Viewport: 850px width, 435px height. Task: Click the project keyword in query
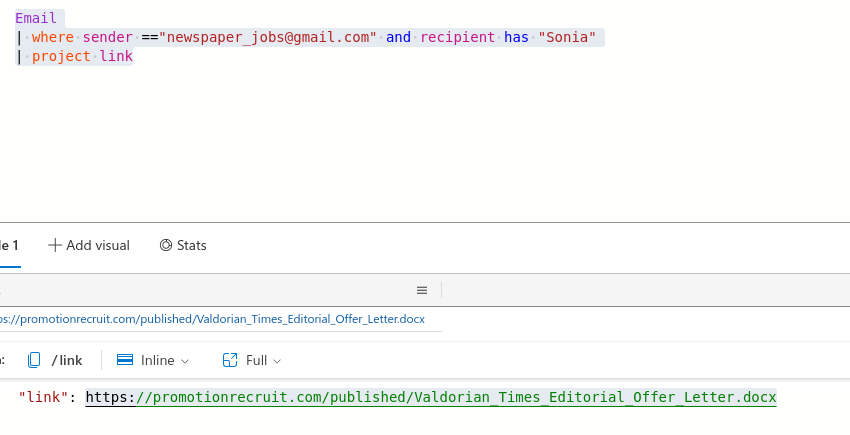click(x=61, y=56)
